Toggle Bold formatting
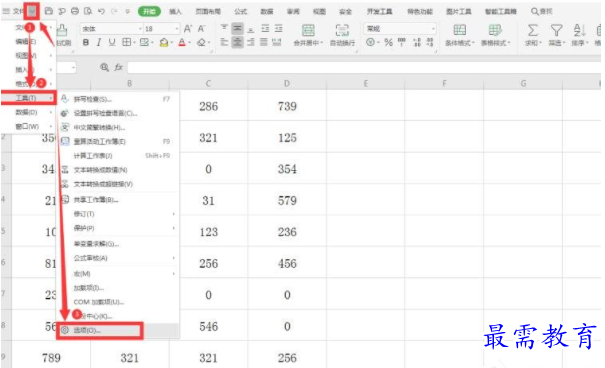This screenshot has height=368, width=605. coord(86,42)
